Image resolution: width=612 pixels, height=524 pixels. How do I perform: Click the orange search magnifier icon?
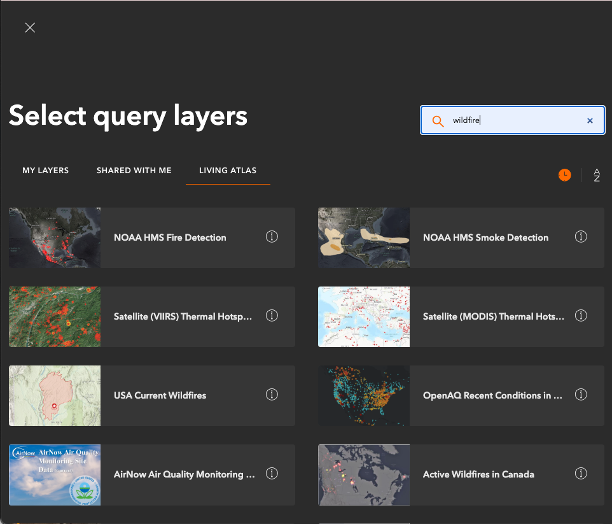coord(438,121)
